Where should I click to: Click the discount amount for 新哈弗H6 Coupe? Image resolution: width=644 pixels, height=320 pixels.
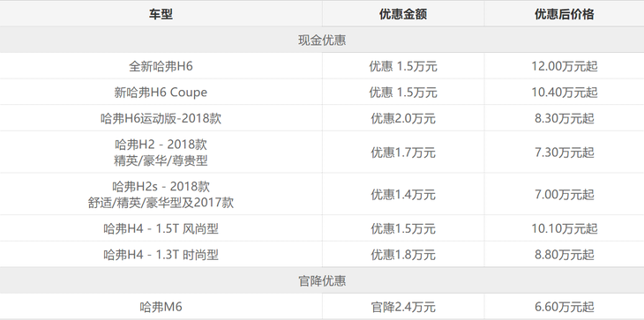403,93
